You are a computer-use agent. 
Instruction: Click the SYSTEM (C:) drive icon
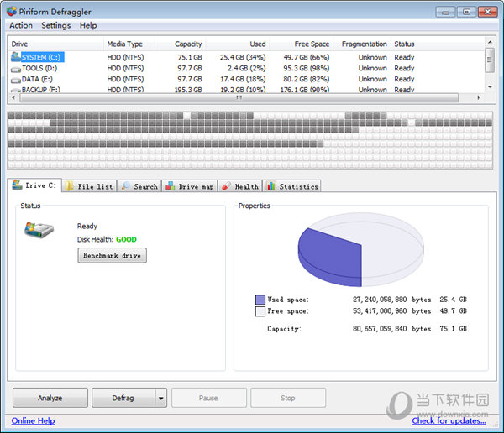(x=16, y=56)
